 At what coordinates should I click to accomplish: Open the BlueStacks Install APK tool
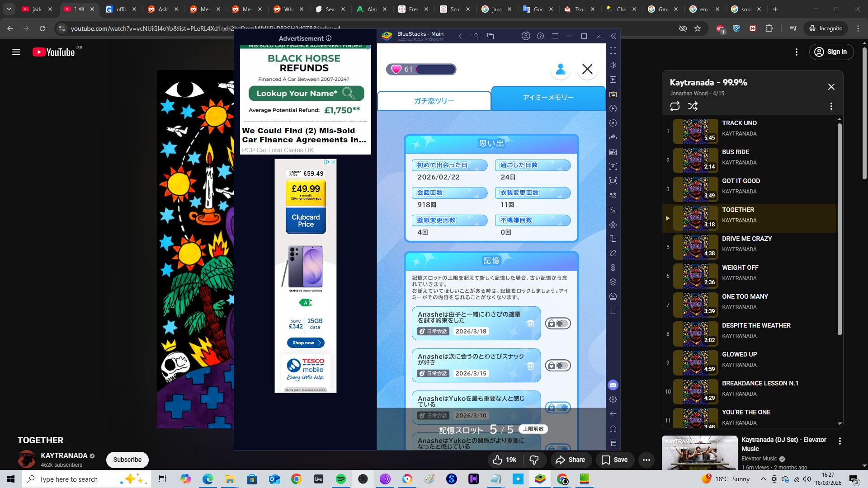click(x=613, y=152)
